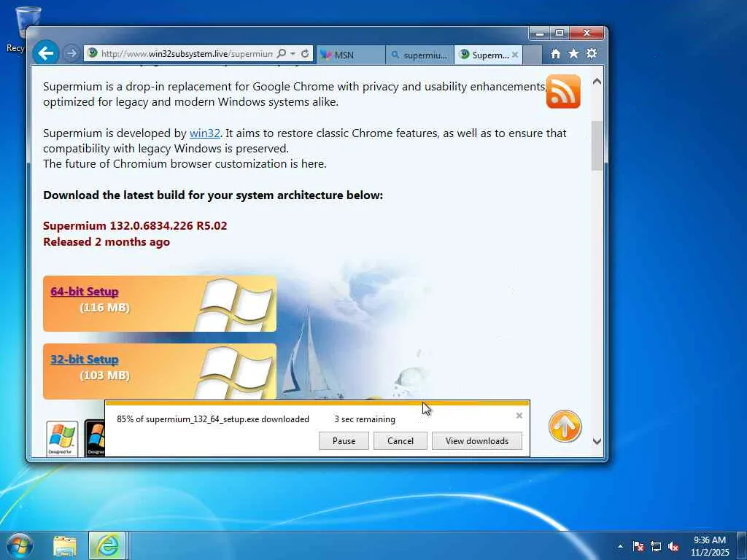Open the taskbar clock and date
This screenshot has height=560, width=747.
pos(710,546)
